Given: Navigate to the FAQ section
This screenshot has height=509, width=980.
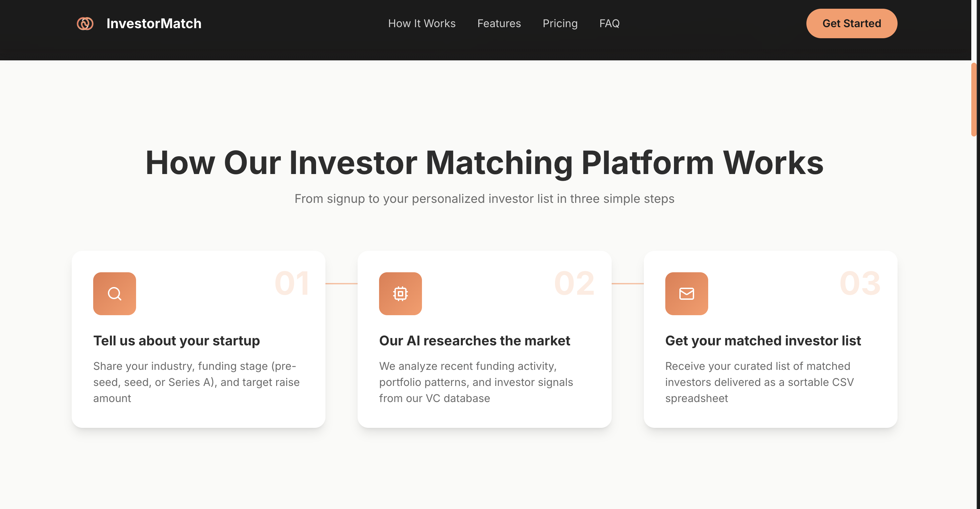Looking at the screenshot, I should tap(609, 23).
